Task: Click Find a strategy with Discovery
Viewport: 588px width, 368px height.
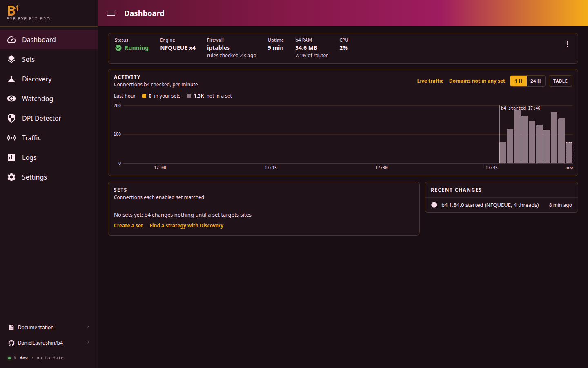Action: pyautogui.click(x=186, y=226)
